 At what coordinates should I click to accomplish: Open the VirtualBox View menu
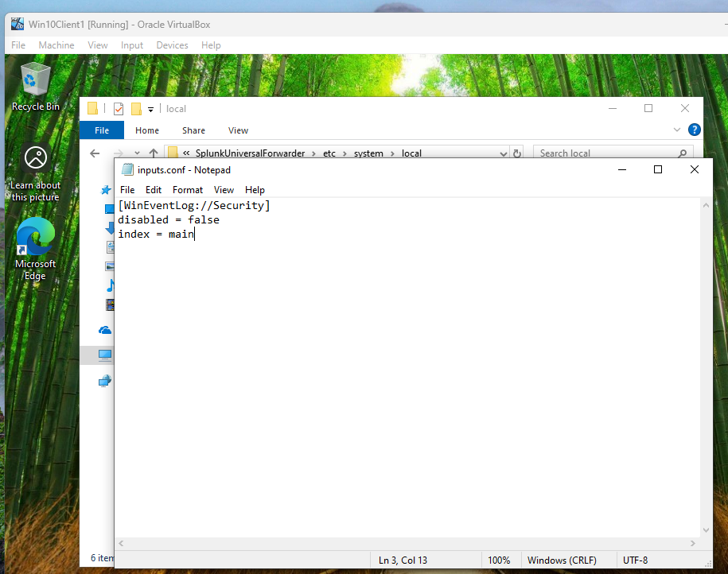(98, 45)
